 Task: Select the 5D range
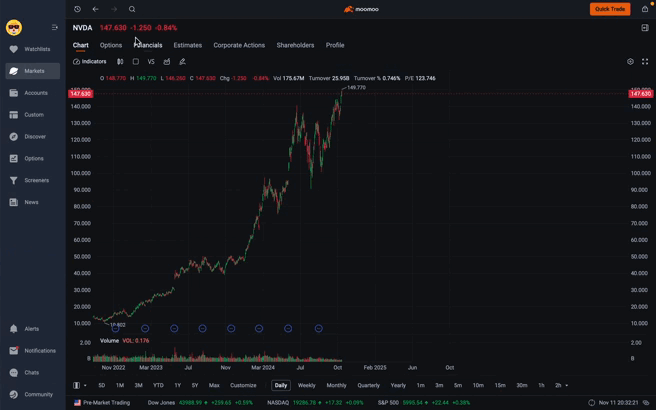[102, 385]
